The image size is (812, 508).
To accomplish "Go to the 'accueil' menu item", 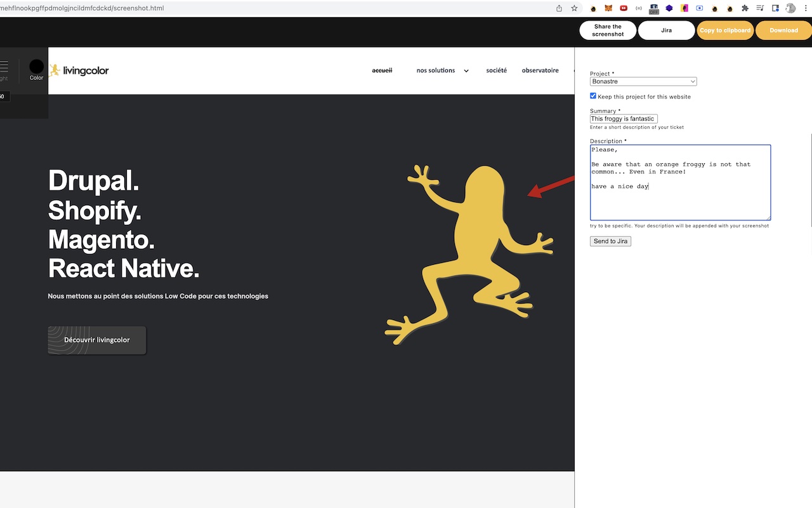I will pyautogui.click(x=382, y=70).
